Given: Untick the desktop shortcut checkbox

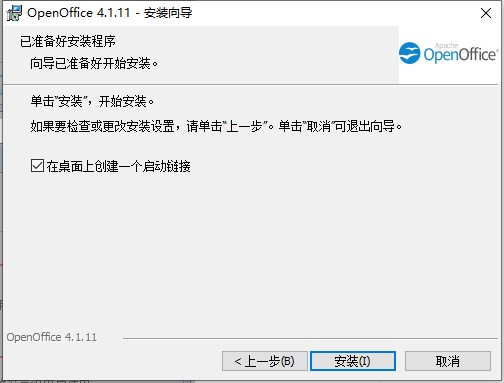Looking at the screenshot, I should [37, 166].
